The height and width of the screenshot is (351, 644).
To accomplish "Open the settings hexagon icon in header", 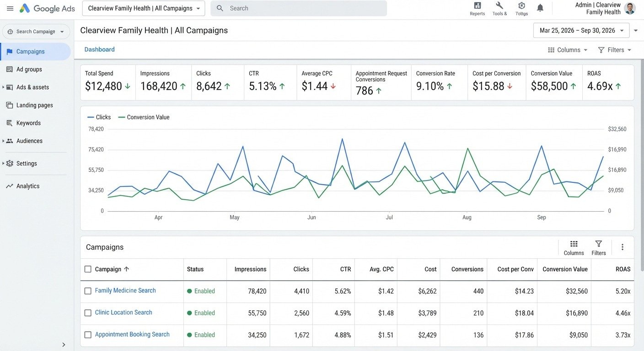I will point(521,6).
